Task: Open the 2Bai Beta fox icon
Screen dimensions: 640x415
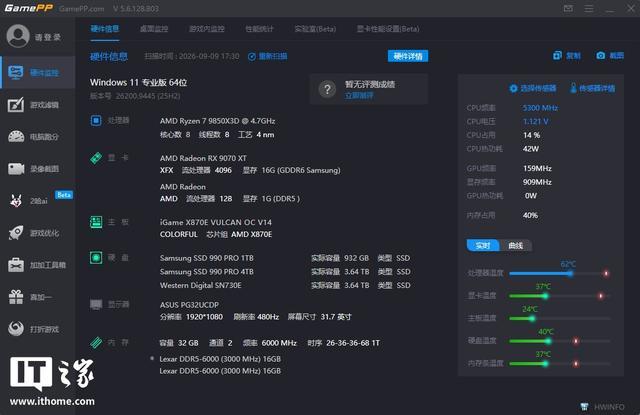Action: pos(16,201)
